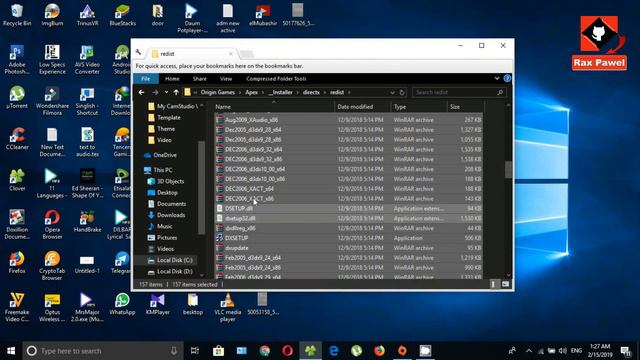640x360 pixels.
Task: Open Compressed Folder Tools ribbon tab
Action: [x=276, y=79]
